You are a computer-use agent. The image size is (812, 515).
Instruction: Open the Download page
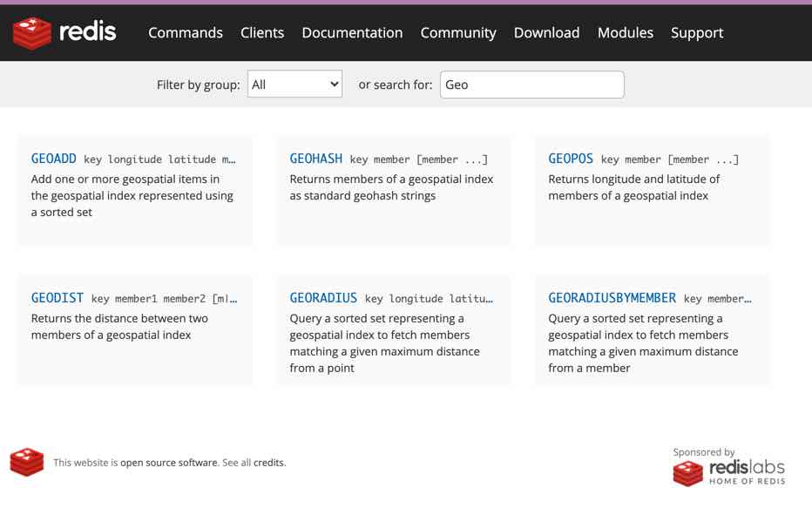click(546, 33)
